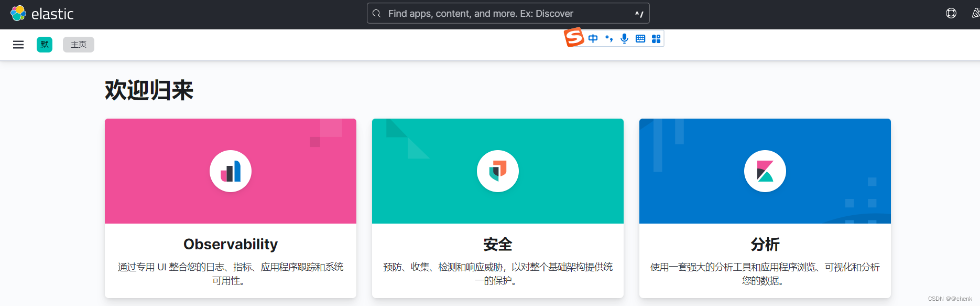Toggle Chinese/English mode with the 中 icon
Viewport: 980px width, 306px height.
[593, 38]
